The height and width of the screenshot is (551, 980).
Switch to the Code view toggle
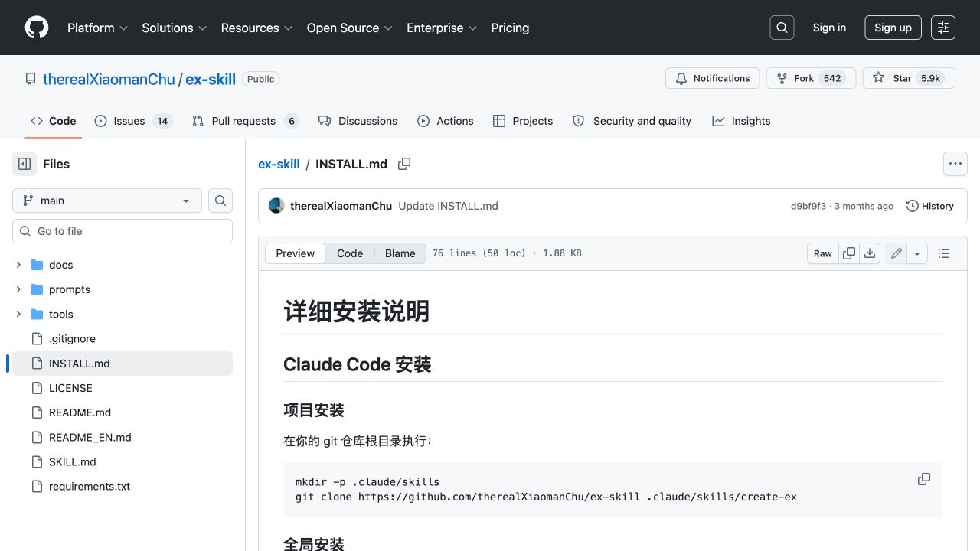click(350, 253)
